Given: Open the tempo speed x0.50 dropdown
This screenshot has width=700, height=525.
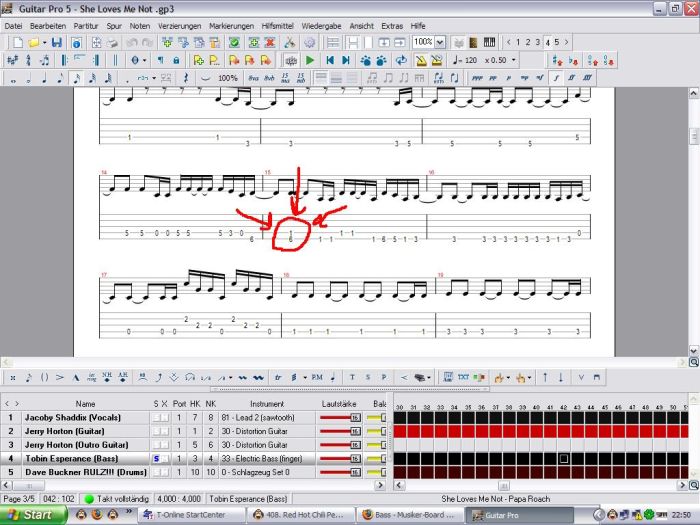Looking at the screenshot, I should click(513, 60).
